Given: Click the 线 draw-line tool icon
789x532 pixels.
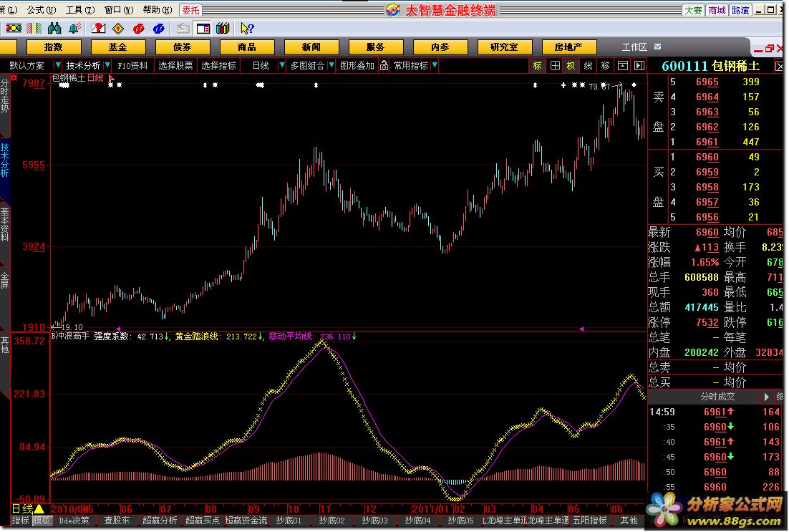Looking at the screenshot, I should point(589,65).
